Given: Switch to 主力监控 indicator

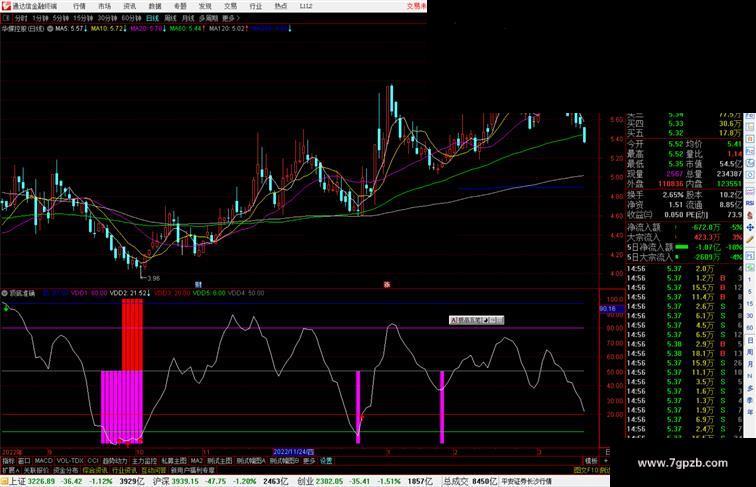Looking at the screenshot, I should tap(145, 461).
